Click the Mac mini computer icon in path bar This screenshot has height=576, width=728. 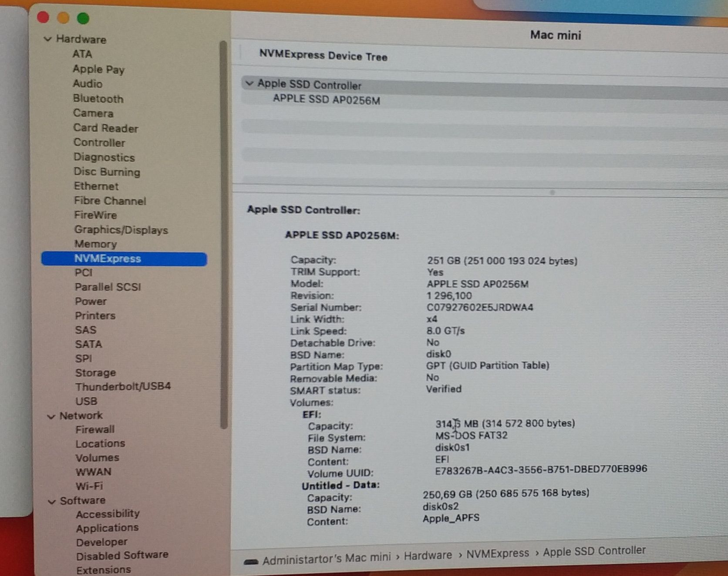(x=251, y=562)
